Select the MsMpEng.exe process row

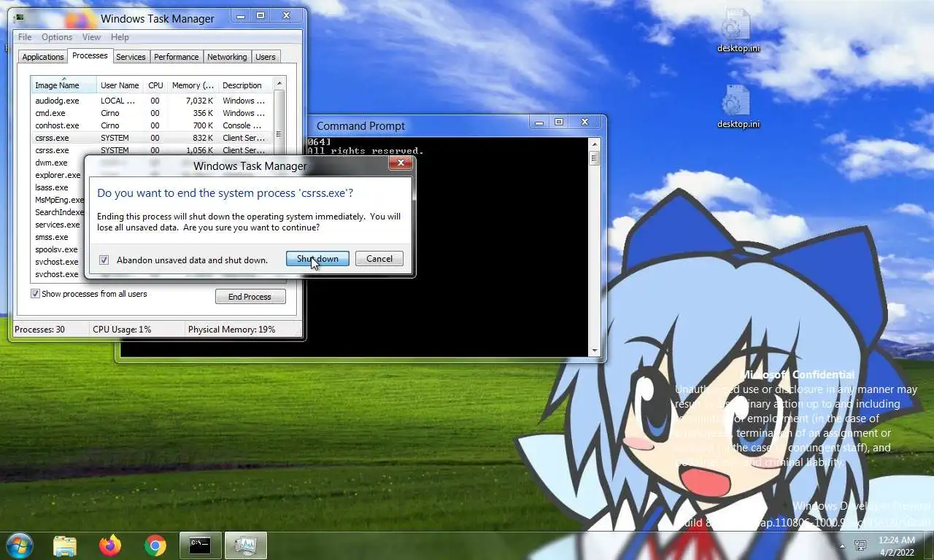point(58,200)
